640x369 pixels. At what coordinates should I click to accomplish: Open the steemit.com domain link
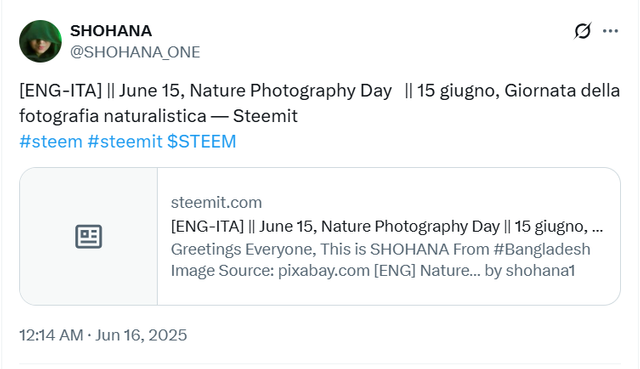[x=216, y=202]
